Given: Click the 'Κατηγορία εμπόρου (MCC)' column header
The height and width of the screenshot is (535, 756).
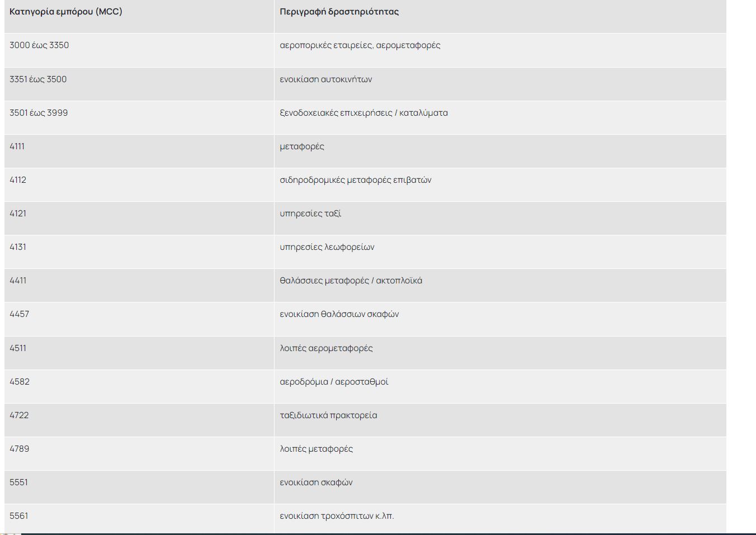Looking at the screenshot, I should click(x=65, y=12).
